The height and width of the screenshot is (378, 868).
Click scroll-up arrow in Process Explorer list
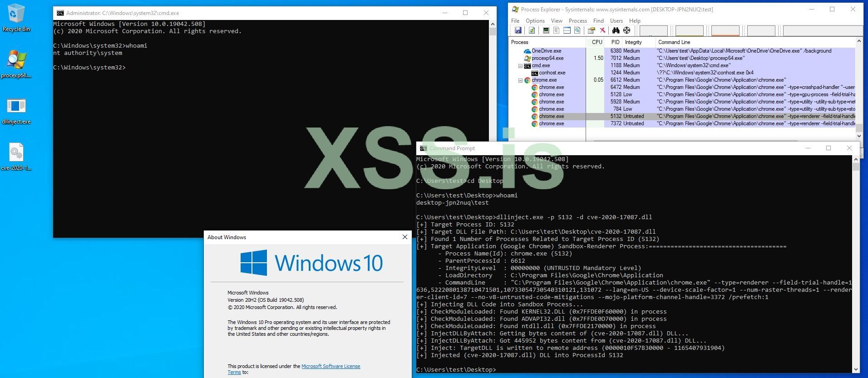click(x=858, y=42)
